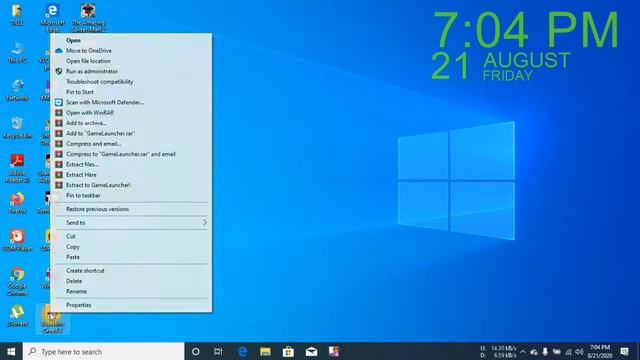
Task: Choose Open file location
Action: tap(131, 61)
